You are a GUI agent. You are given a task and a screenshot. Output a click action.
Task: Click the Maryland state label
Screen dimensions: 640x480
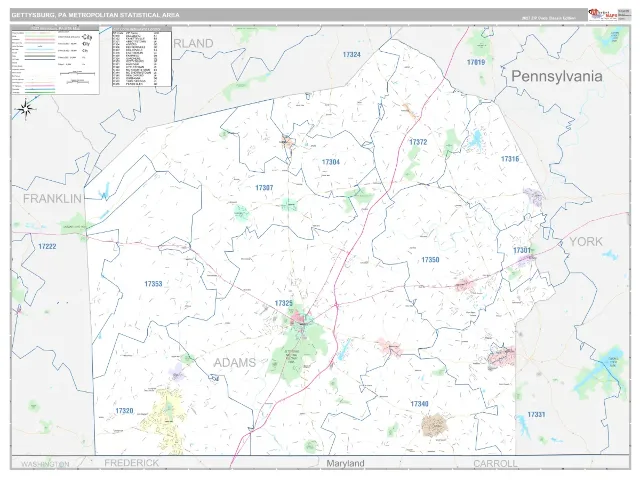[x=345, y=463]
